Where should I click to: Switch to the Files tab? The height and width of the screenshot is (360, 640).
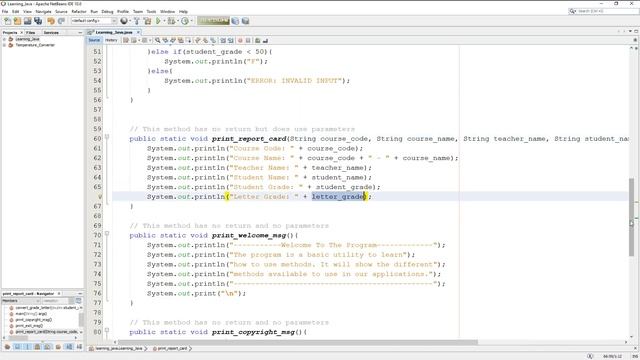pos(31,32)
